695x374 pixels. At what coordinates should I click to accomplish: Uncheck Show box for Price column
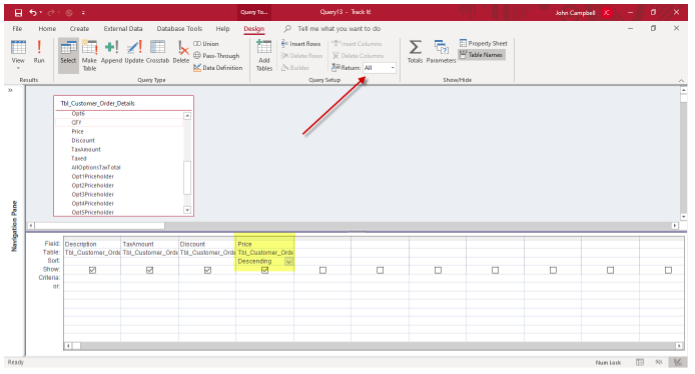(265, 270)
